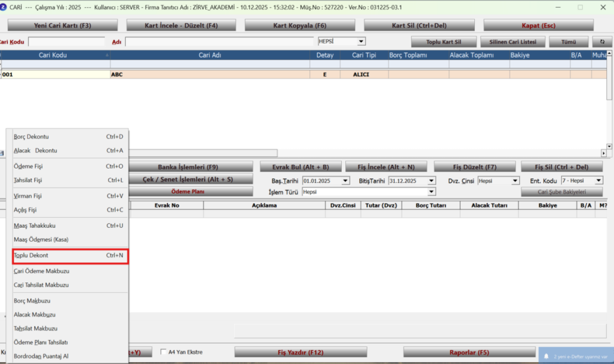Click the Cari Kodu search field
Image resolution: width=614 pixels, height=364 pixels.
click(67, 41)
